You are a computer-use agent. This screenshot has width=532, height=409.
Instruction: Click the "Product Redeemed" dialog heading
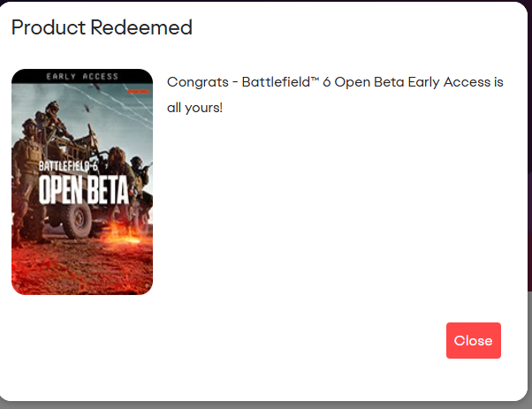pyautogui.click(x=102, y=27)
